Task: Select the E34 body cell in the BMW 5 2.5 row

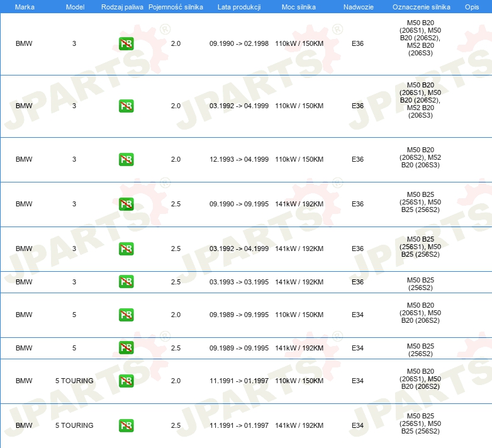Action: (x=357, y=348)
